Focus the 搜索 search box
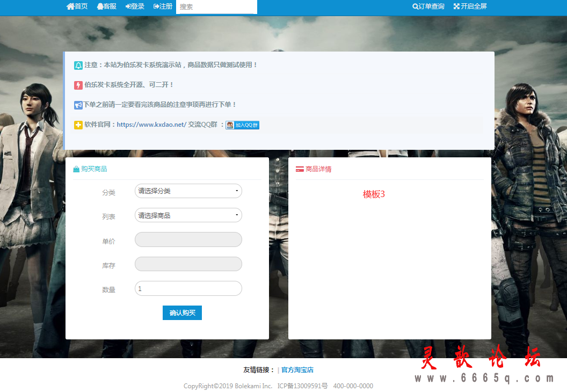The width and height of the screenshot is (567, 392). (216, 7)
